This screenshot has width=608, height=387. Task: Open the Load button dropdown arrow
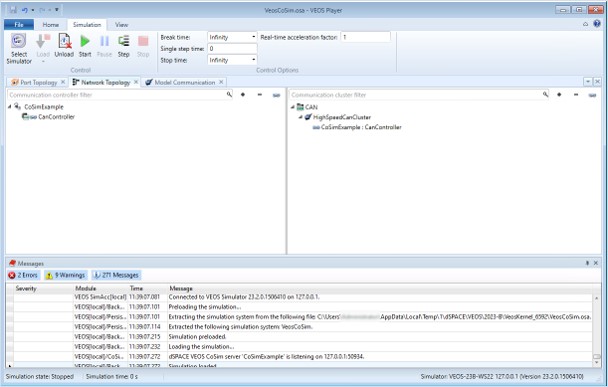point(43,61)
